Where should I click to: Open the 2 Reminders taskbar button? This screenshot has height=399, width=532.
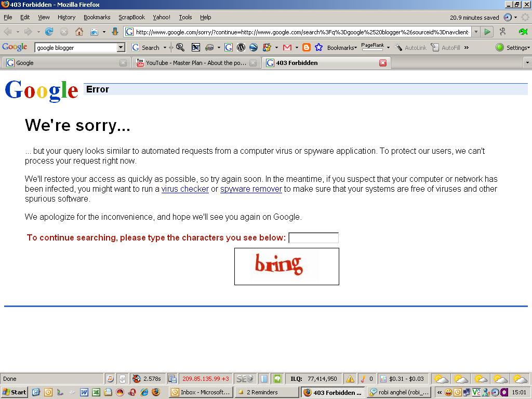[x=267, y=392]
